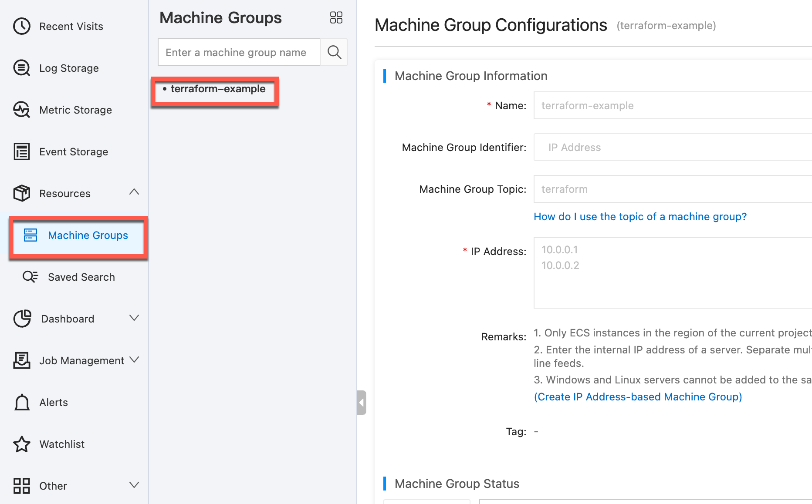Click the Name field showing terraform-example
The width and height of the screenshot is (812, 504).
pyautogui.click(x=673, y=105)
